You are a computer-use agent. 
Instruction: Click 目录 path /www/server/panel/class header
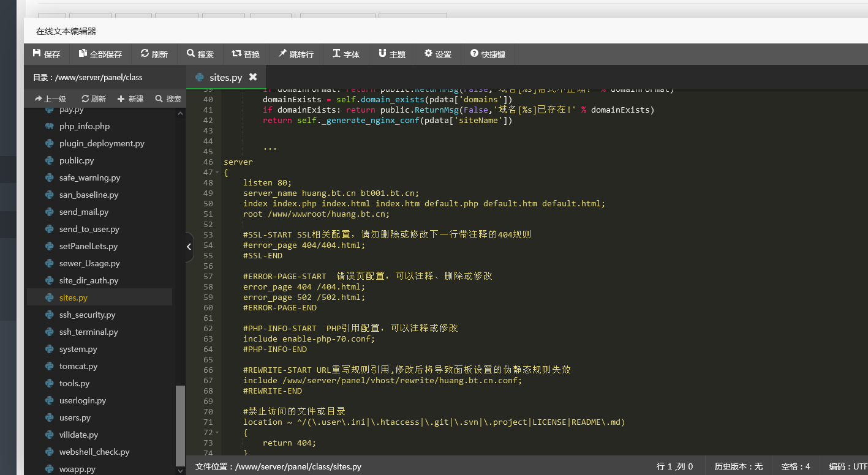point(88,78)
